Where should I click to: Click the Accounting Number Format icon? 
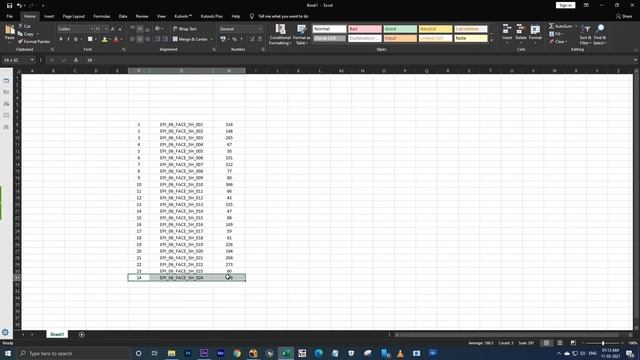[x=223, y=39]
